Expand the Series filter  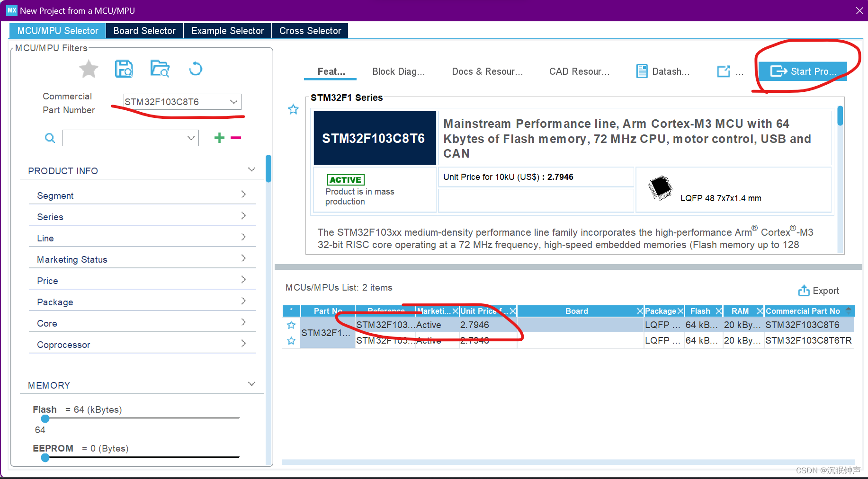(x=243, y=215)
